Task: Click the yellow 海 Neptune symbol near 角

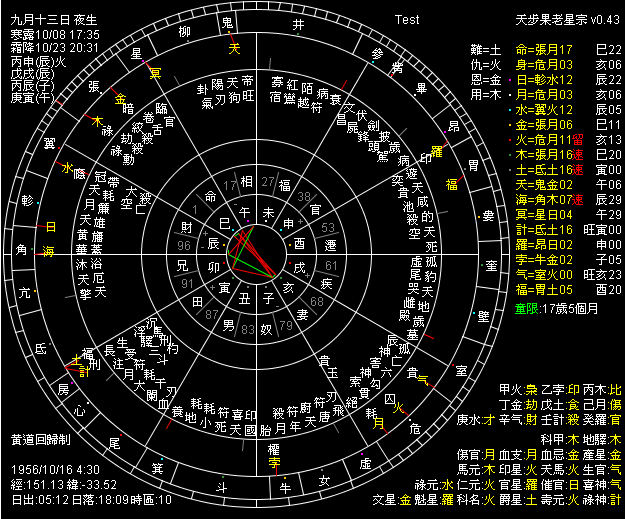Action: click(x=49, y=250)
